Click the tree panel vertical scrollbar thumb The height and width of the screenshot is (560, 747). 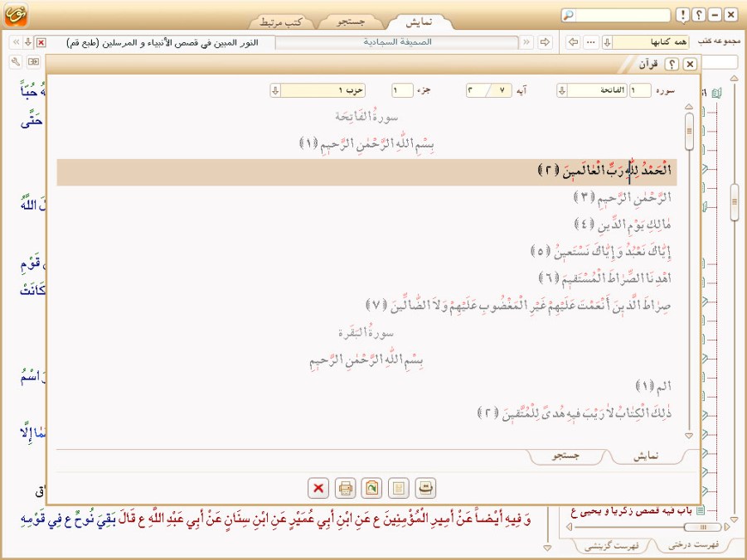pos(734,202)
